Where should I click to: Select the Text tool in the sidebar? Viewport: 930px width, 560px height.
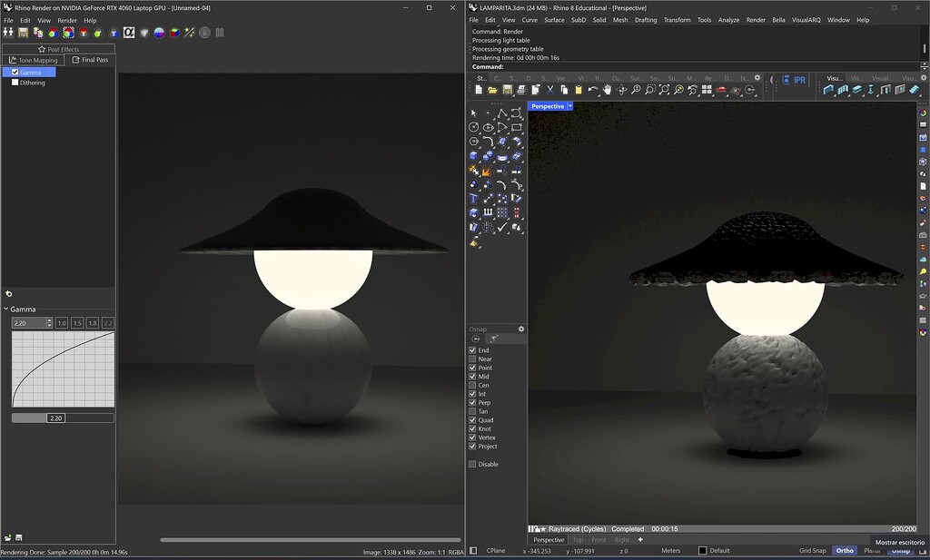click(473, 199)
